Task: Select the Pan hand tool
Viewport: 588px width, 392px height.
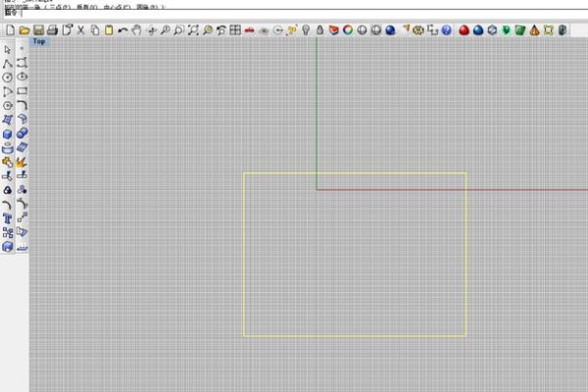Action: (136, 30)
